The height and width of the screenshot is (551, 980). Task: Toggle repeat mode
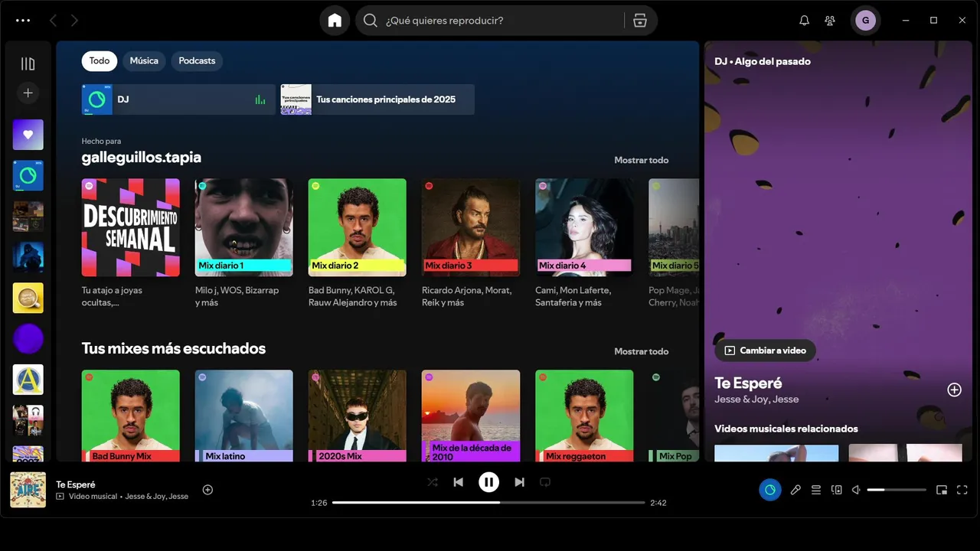coord(545,482)
